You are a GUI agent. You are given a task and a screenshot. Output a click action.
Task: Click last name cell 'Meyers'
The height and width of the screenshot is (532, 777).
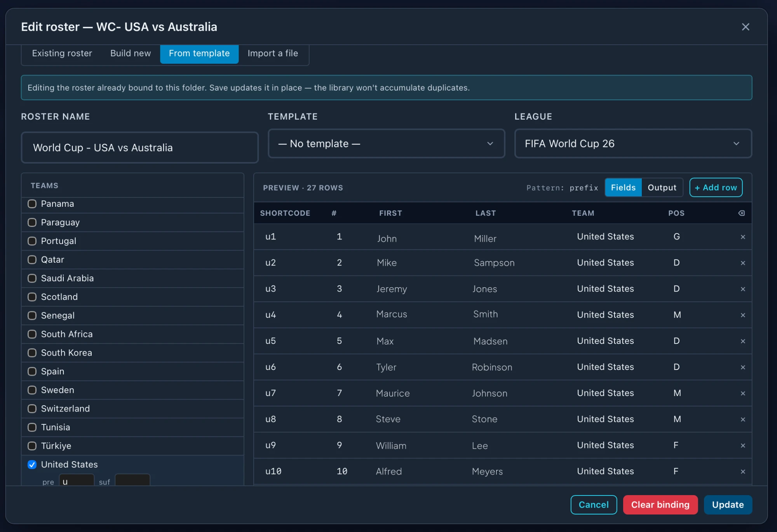tap(487, 471)
